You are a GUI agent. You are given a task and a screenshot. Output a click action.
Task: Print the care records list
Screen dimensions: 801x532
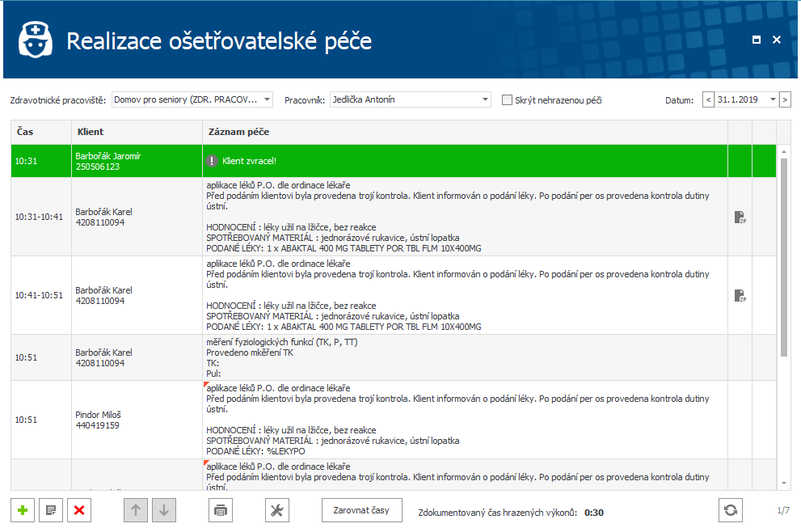click(x=221, y=510)
